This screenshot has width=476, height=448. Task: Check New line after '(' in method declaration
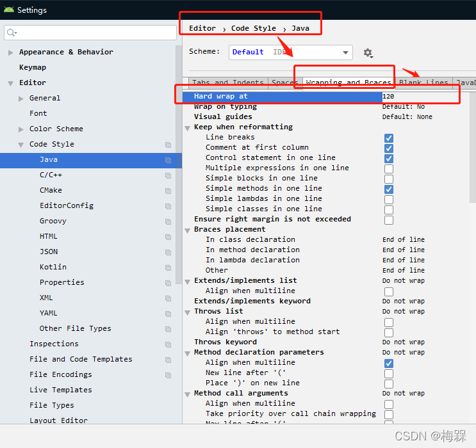tap(389, 374)
